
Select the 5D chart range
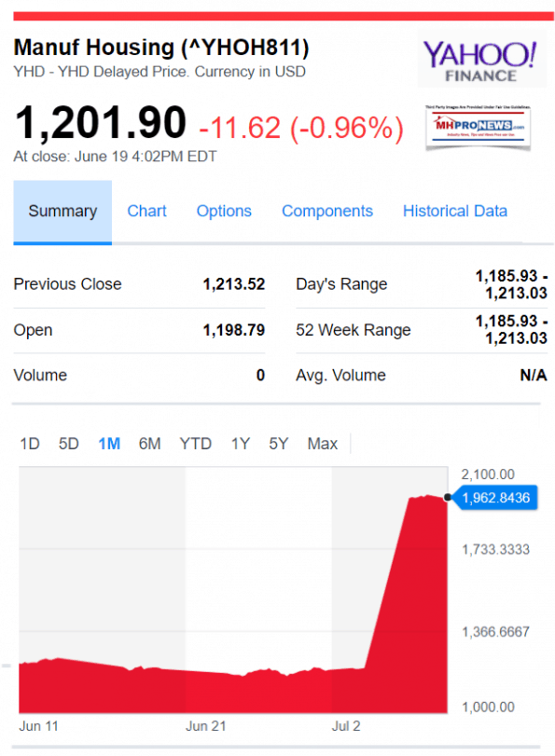[68, 444]
